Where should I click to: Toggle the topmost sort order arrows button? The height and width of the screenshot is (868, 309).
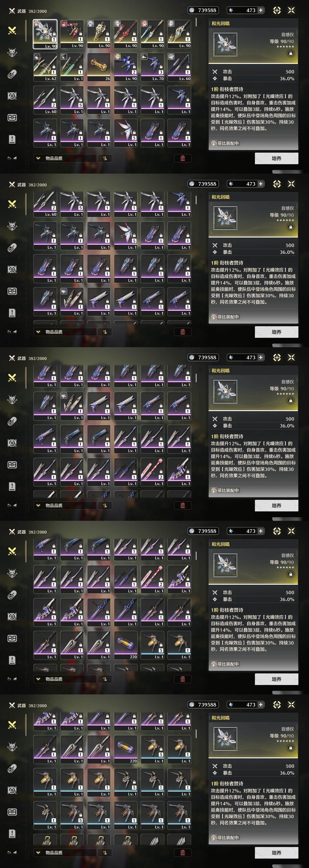pos(105,158)
